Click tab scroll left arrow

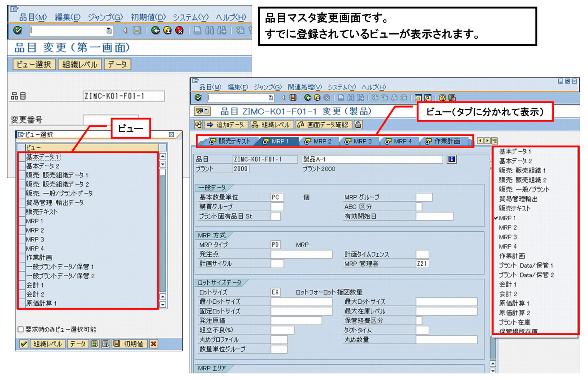click(480, 141)
